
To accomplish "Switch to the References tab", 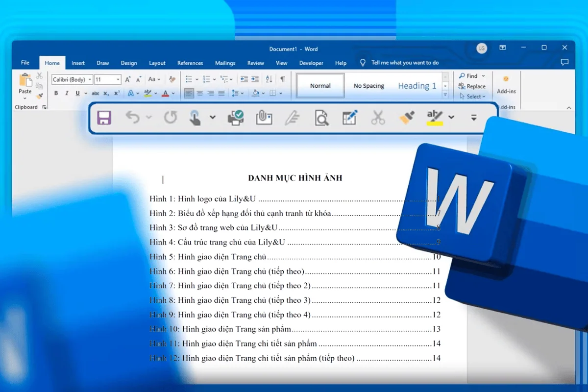I will tap(190, 63).
